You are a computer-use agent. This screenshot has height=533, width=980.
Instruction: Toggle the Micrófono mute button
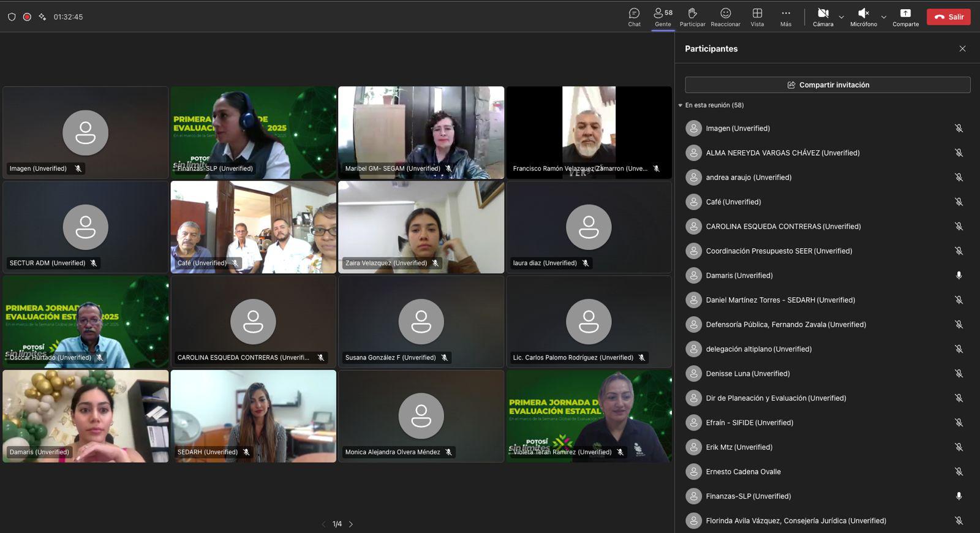click(x=863, y=17)
